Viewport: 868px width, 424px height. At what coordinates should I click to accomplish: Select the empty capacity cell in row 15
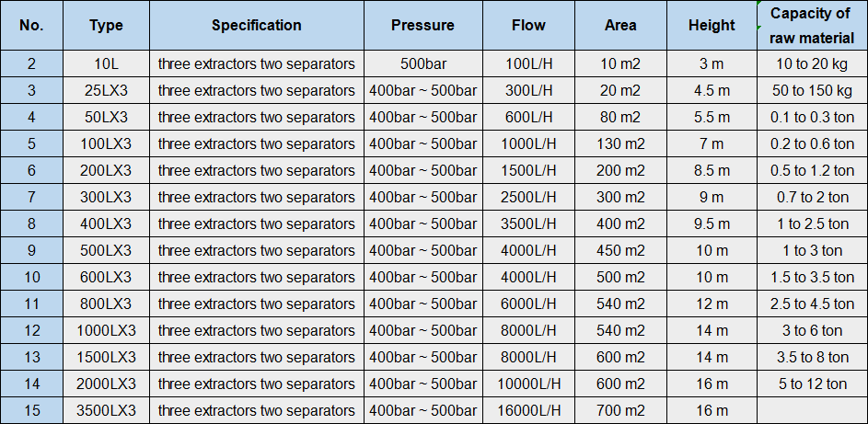(811, 411)
